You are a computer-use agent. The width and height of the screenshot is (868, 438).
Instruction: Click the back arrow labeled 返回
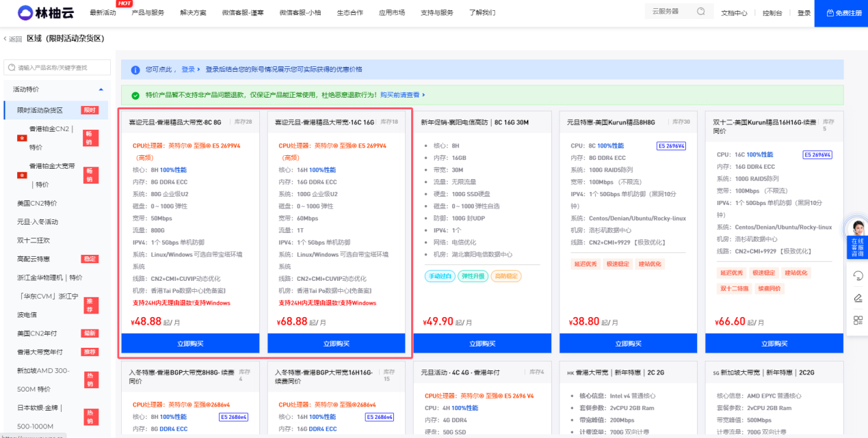[13, 39]
